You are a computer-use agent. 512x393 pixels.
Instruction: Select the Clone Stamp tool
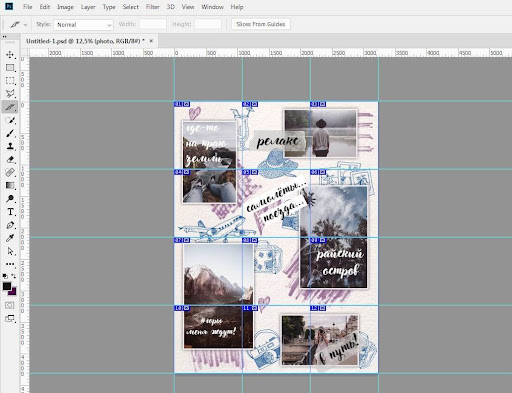pos(10,146)
